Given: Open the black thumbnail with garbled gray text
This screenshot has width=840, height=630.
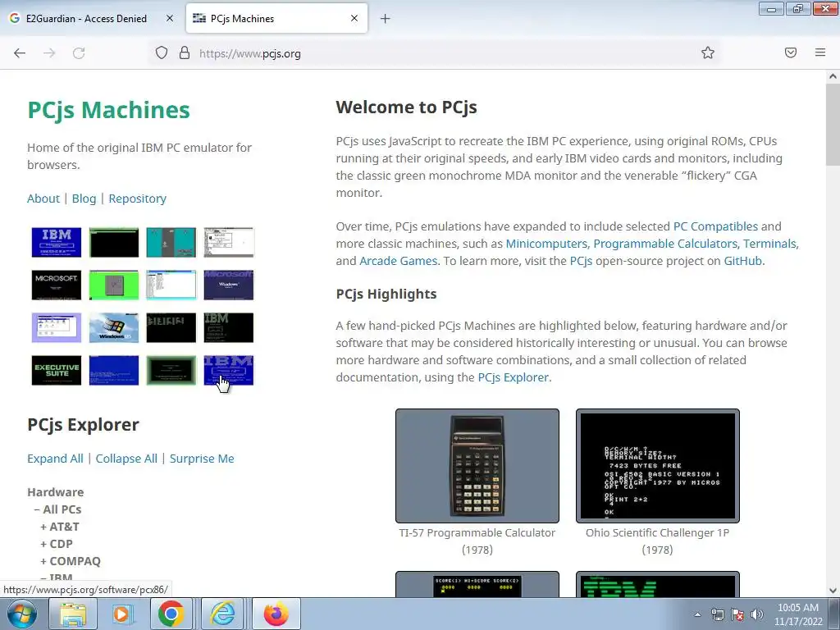Looking at the screenshot, I should (x=171, y=328).
